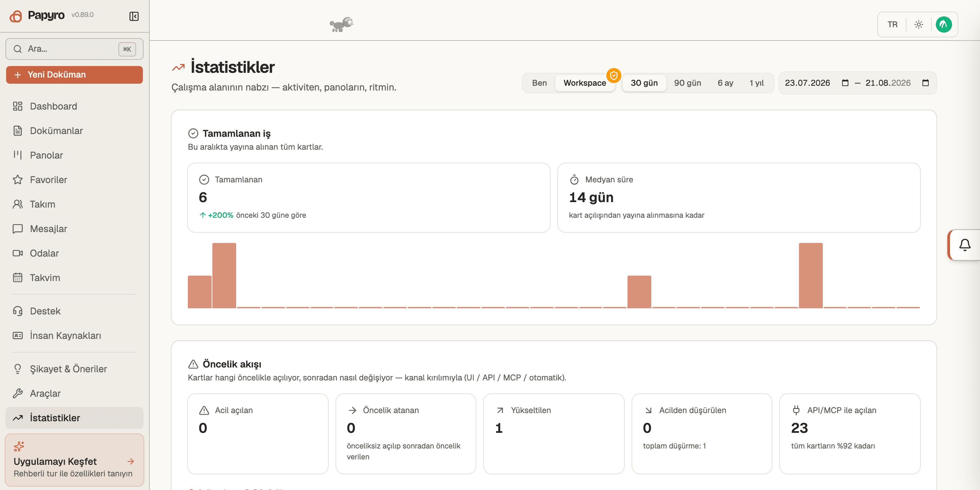Screen dimensions: 980x490
Task: Focus the Ara... search field
Action: click(75, 49)
